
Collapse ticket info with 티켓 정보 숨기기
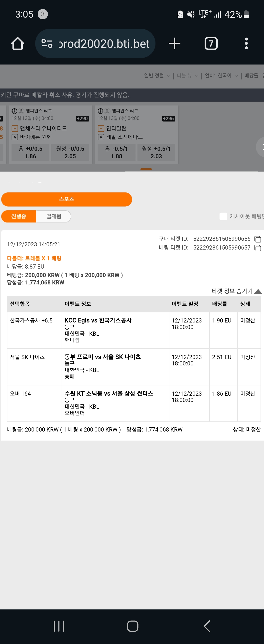click(236, 291)
